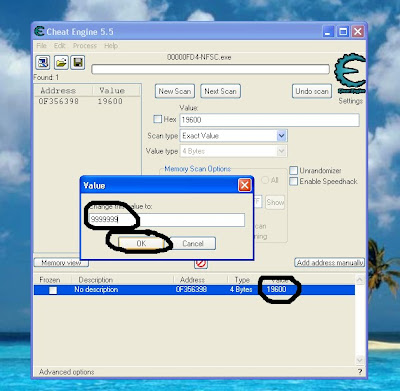Click the scan Value input field
The width and height of the screenshot is (400, 391).
[269, 120]
